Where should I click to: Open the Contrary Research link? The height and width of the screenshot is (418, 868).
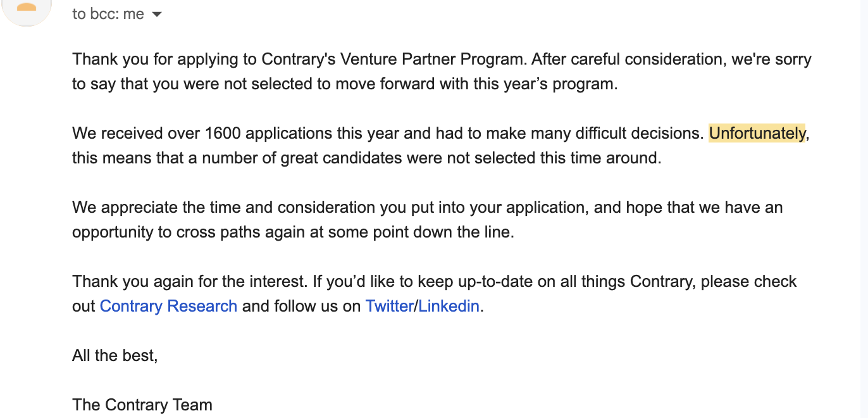coord(168,306)
